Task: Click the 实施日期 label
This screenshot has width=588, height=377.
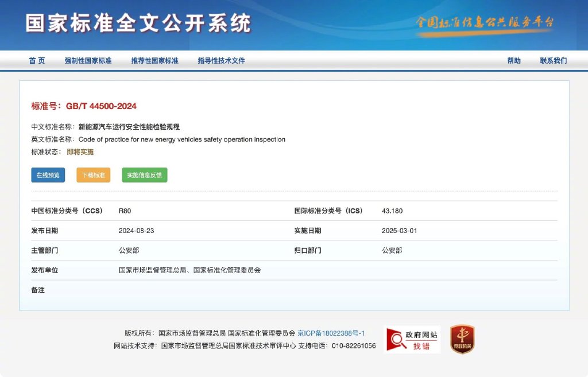Action: [308, 231]
